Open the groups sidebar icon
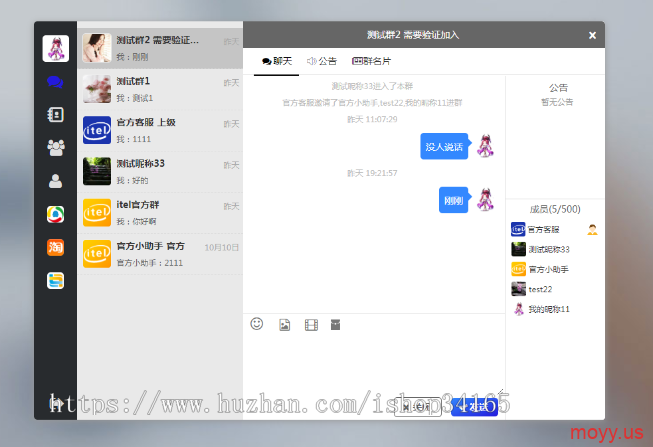 pos(56,147)
